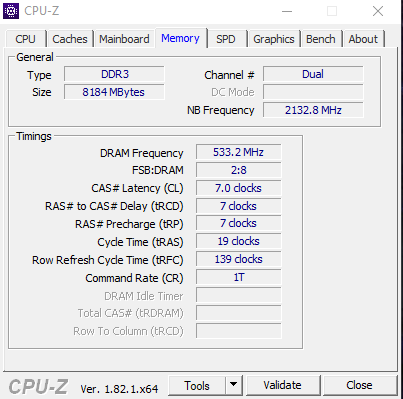This screenshot has height=399, width=403.
Task: Click the tRCD 7 clocks value
Action: click(239, 206)
